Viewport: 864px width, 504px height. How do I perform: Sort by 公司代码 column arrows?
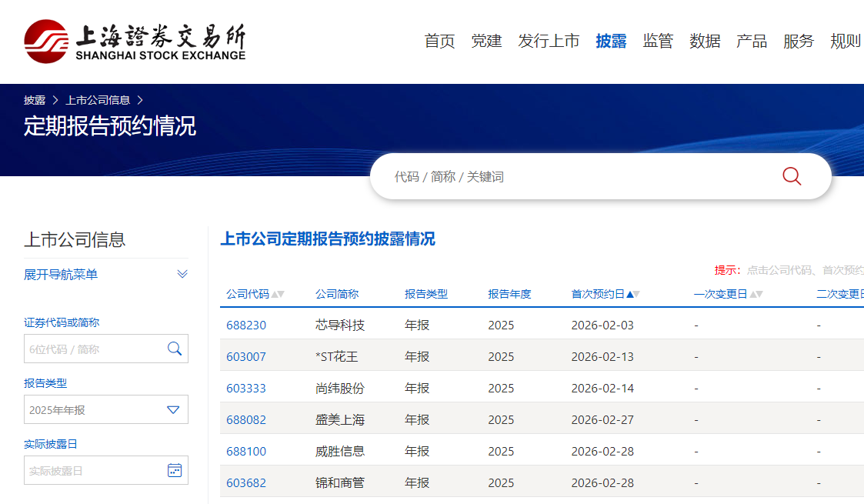[278, 294]
